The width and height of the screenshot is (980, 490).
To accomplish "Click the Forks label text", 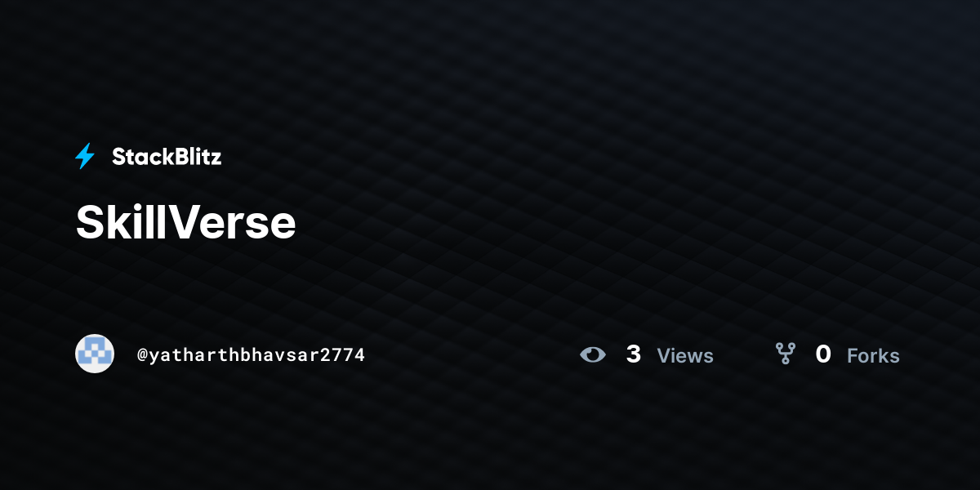I will point(873,356).
